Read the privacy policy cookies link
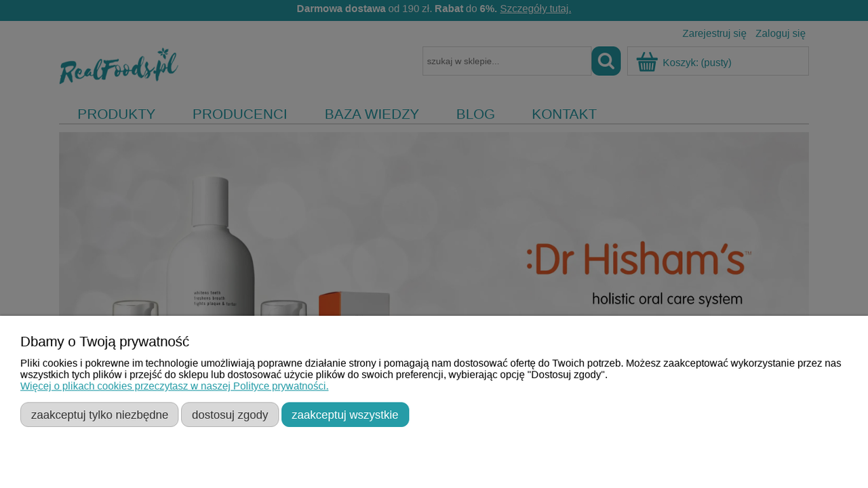 (x=174, y=386)
